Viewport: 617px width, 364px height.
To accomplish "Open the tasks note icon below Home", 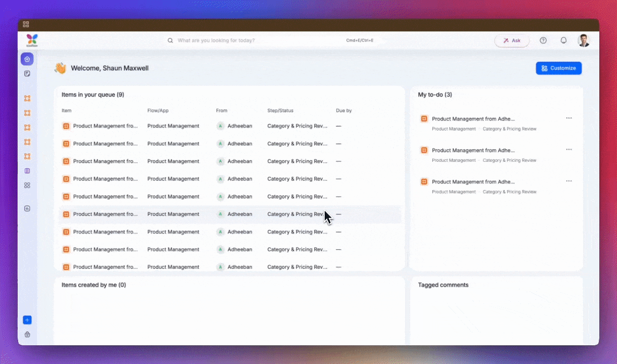I will tap(27, 73).
